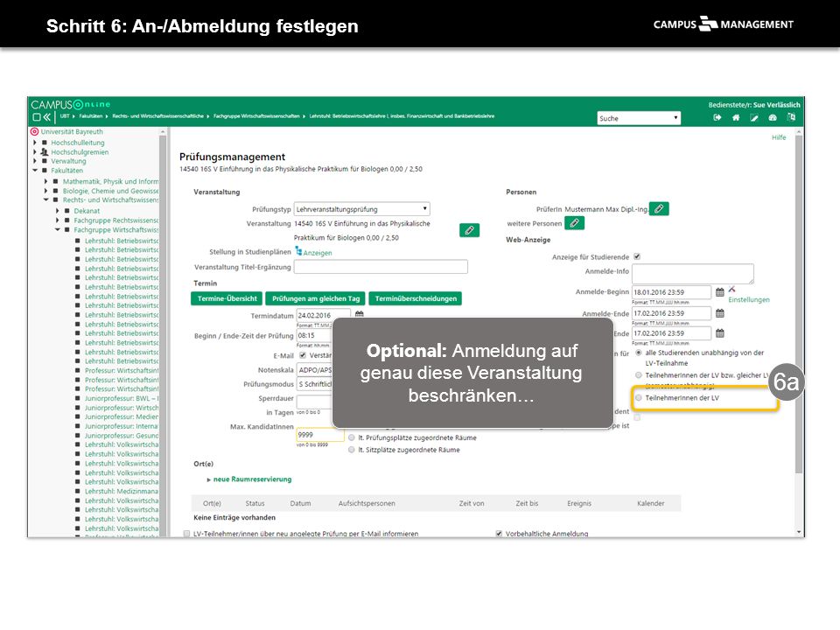Click the Anmelde-Info text area
The height and width of the screenshot is (630, 840).
coord(693,274)
